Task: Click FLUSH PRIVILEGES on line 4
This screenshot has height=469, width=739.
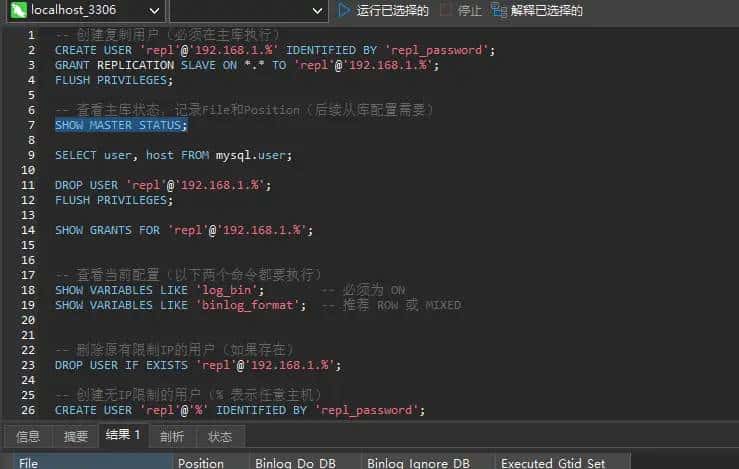Action: pos(114,80)
